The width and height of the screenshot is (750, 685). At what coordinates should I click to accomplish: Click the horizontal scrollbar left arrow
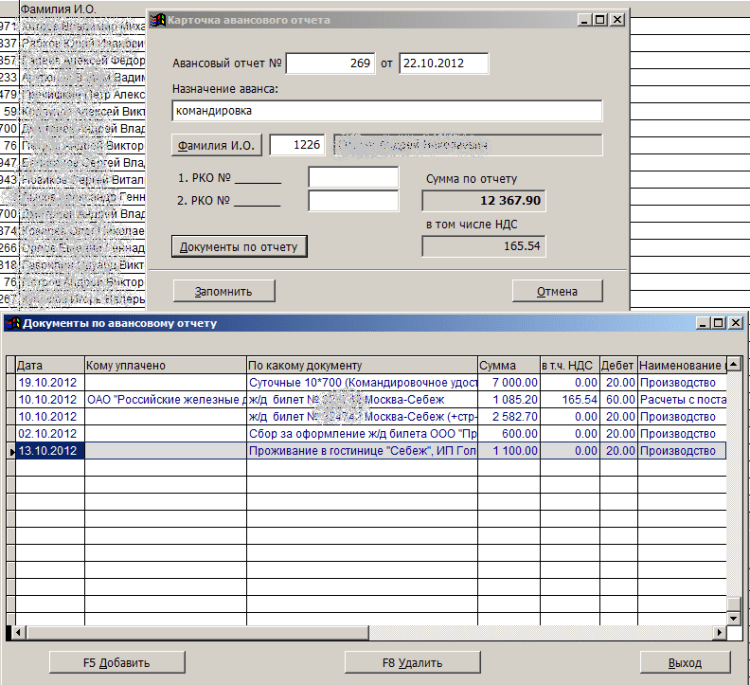pos(18,632)
